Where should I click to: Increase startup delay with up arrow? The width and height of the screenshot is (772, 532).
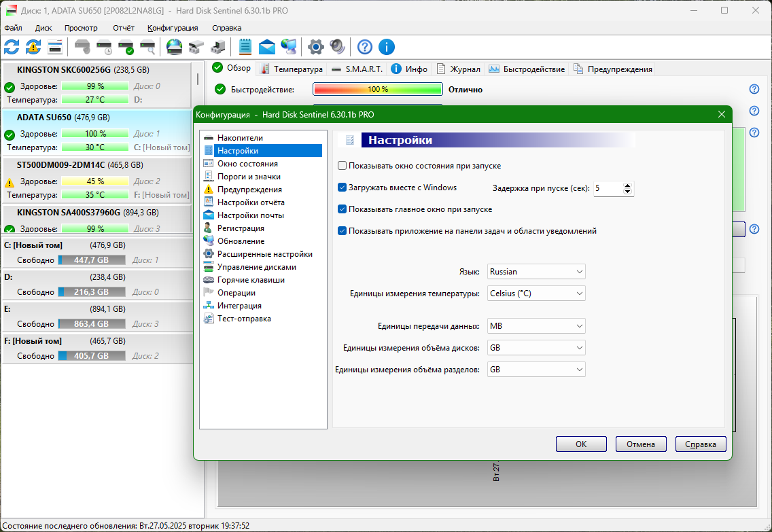[x=627, y=185]
